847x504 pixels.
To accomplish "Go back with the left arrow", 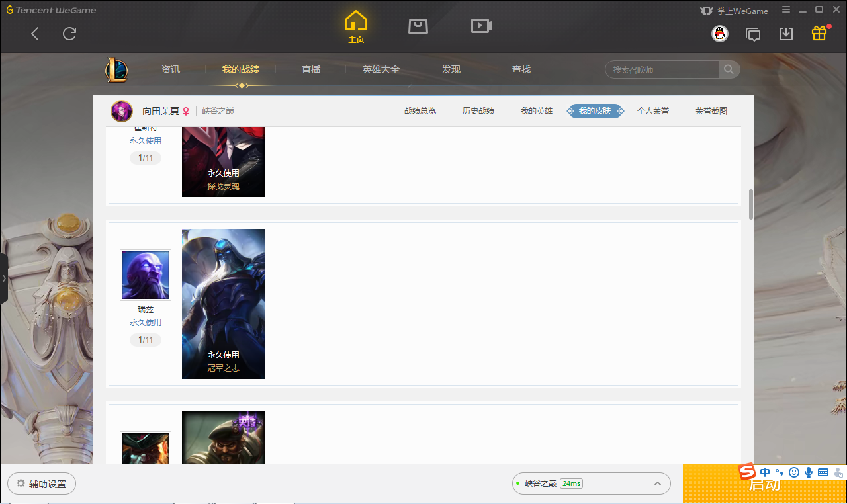I will tap(35, 34).
